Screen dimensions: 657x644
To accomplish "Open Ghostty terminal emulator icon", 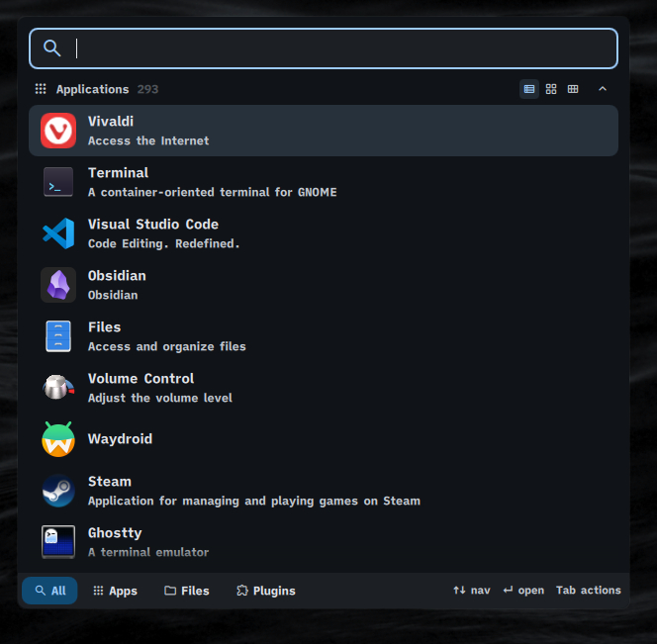I will pos(58,541).
